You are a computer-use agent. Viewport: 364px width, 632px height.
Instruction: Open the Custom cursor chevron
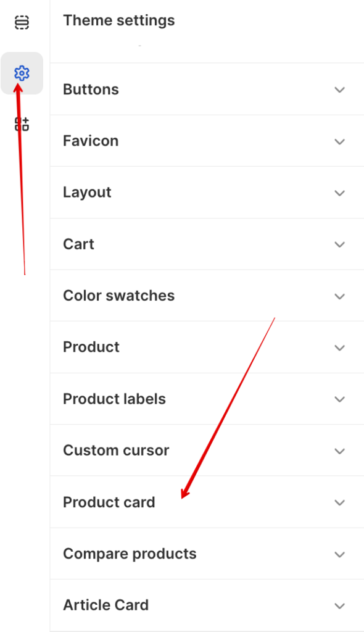(x=340, y=451)
